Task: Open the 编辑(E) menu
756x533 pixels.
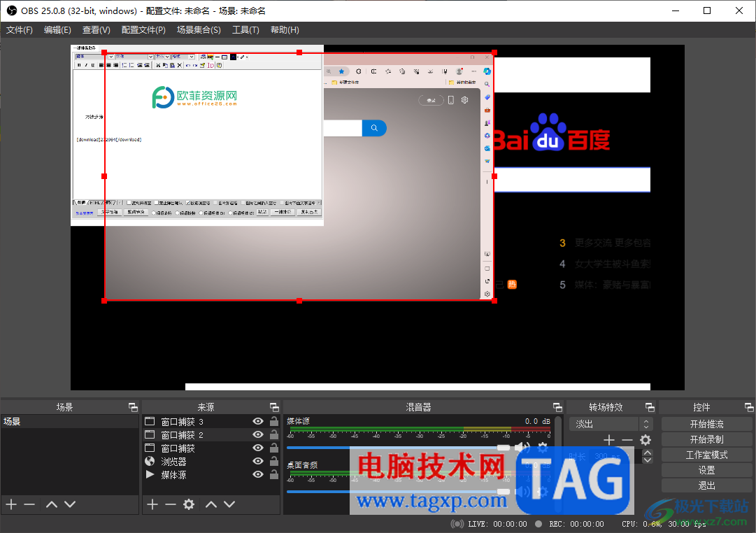Action: point(57,30)
